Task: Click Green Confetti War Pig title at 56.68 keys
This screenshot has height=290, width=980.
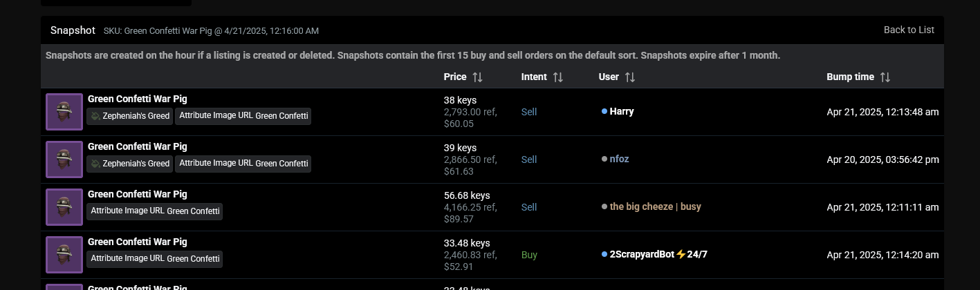Action: point(137,194)
